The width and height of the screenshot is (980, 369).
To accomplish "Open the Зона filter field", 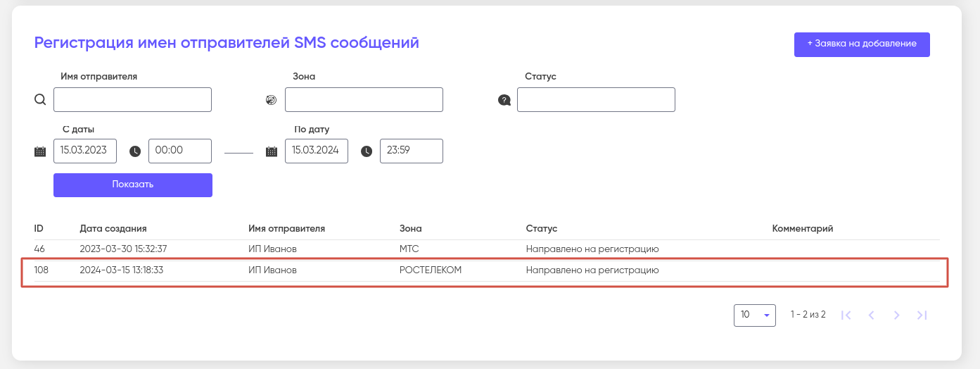I will click(x=364, y=100).
